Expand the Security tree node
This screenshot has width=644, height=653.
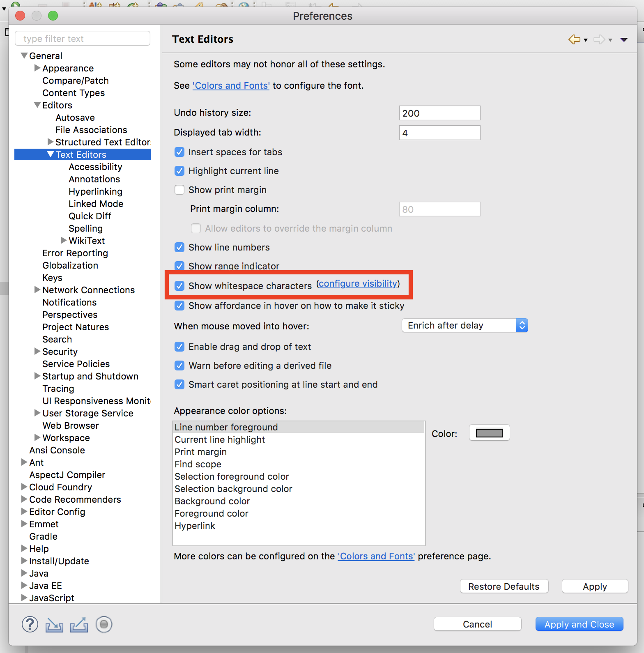(x=37, y=351)
